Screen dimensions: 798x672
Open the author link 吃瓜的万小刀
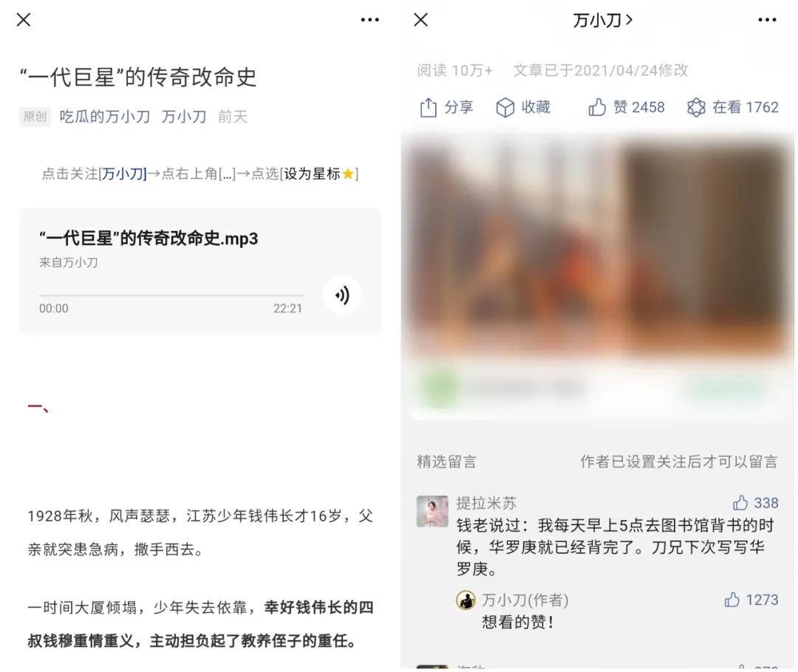click(x=105, y=117)
